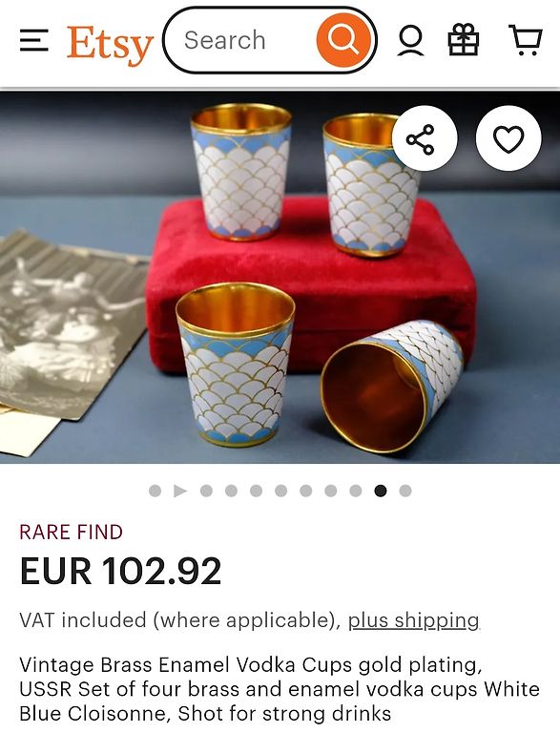Image resolution: width=560 pixels, height=733 pixels.
Task: Select the currently active dark carousel dot
Action: 381,491
